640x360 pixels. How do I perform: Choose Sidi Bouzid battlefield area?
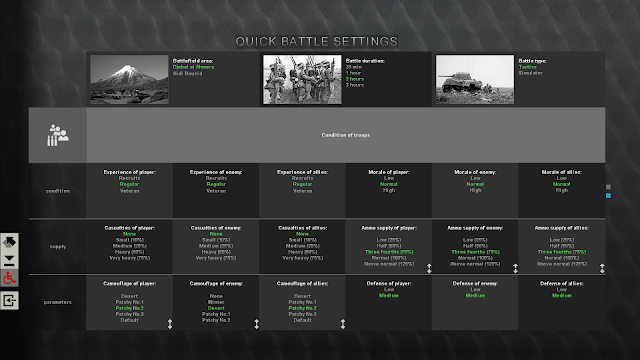187,73
